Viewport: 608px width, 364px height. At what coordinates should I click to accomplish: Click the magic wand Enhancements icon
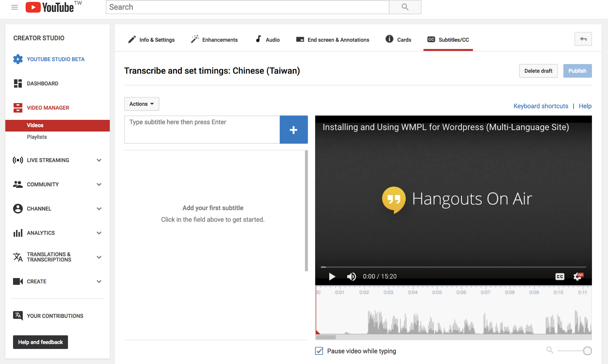195,39
